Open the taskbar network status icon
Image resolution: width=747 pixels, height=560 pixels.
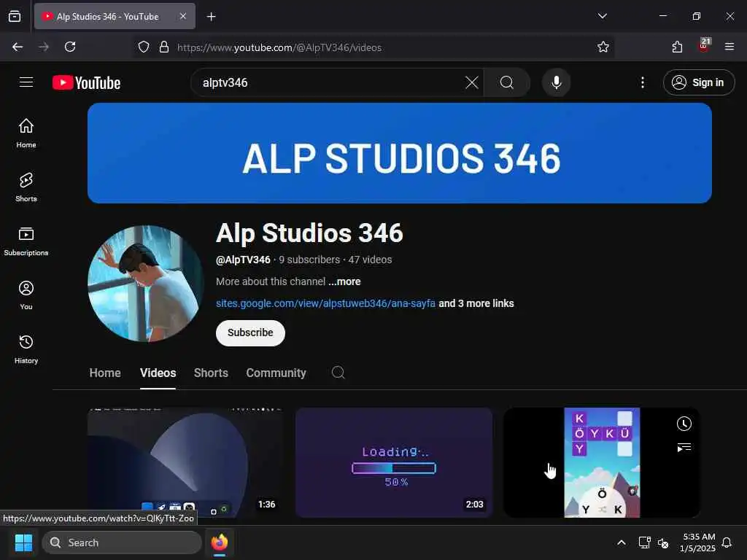pos(644,542)
